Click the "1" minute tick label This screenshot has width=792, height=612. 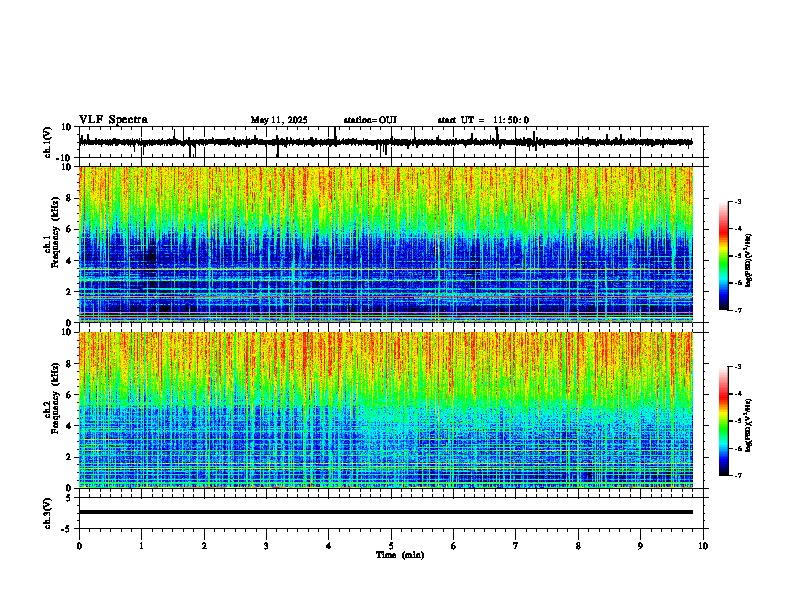pos(141,546)
